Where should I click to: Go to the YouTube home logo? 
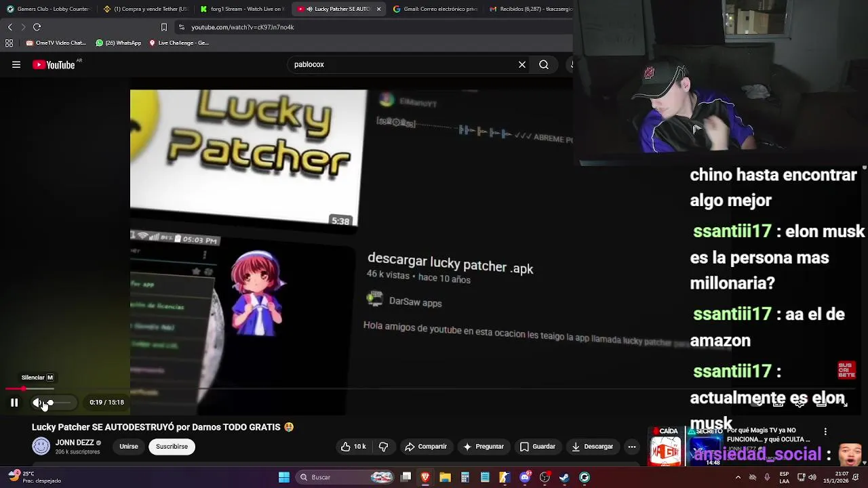(54, 64)
